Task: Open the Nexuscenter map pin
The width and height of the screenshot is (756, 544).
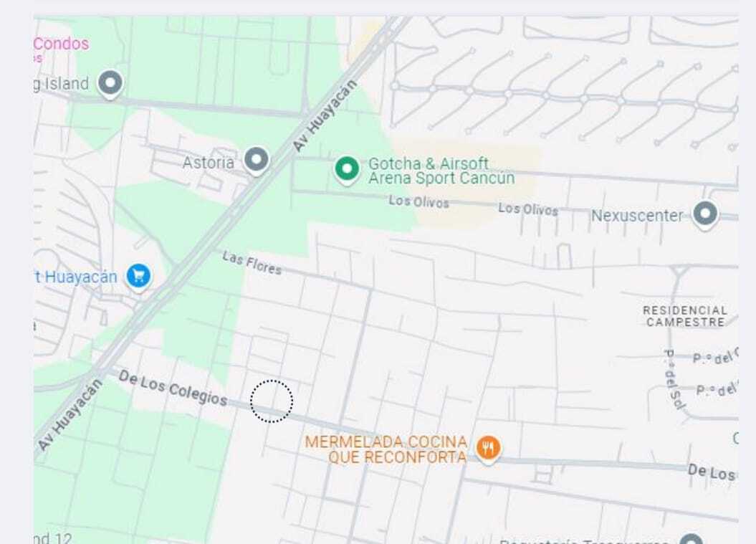Action: 705,214
